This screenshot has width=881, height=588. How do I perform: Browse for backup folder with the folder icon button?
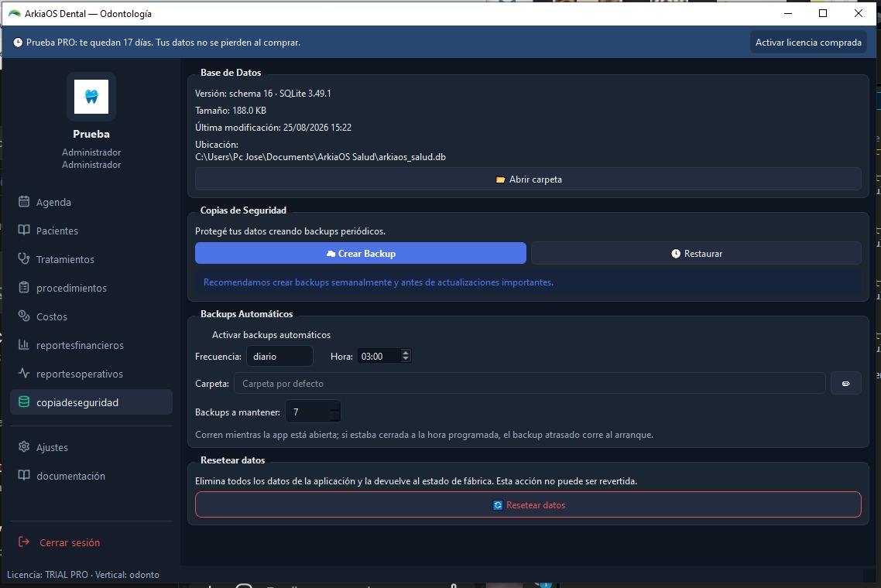pos(845,384)
